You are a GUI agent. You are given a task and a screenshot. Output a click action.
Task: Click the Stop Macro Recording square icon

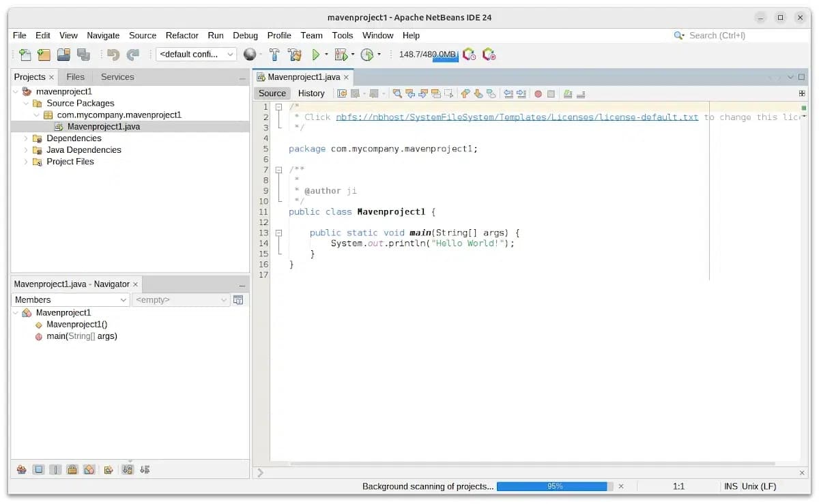coord(551,93)
